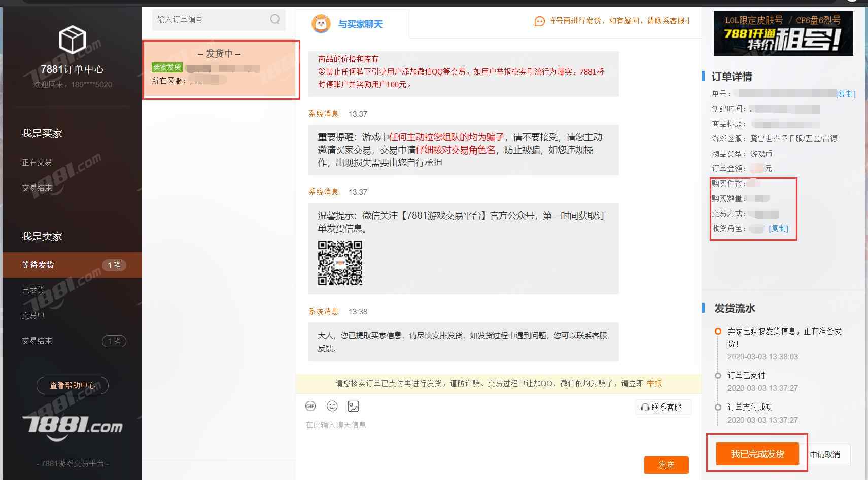This screenshot has width=868, height=480.
Task: Focus the 输入订单编号 search field
Action: tap(219, 19)
